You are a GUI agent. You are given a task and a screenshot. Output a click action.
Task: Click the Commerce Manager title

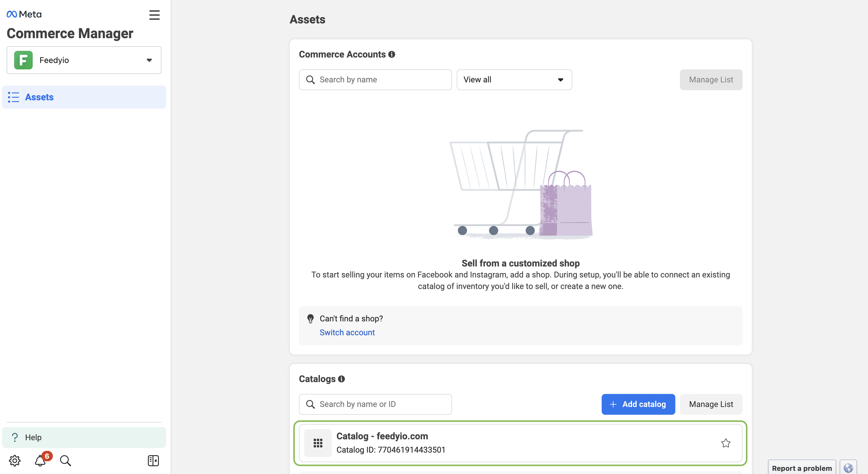(70, 33)
